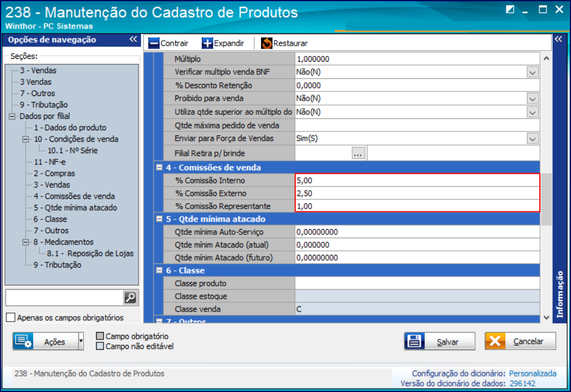This screenshot has width=571, height=392.
Task: Collapse section 6 - Classe
Action: tap(159, 270)
